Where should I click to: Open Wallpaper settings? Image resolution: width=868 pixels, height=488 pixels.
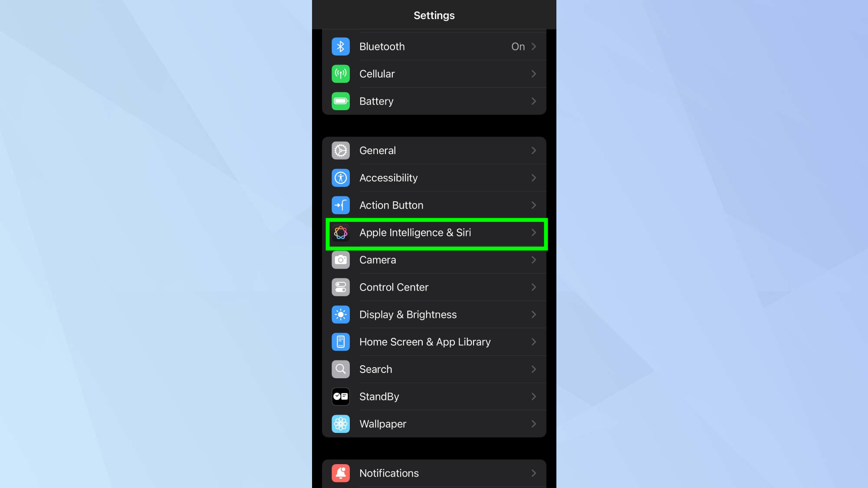click(x=434, y=424)
